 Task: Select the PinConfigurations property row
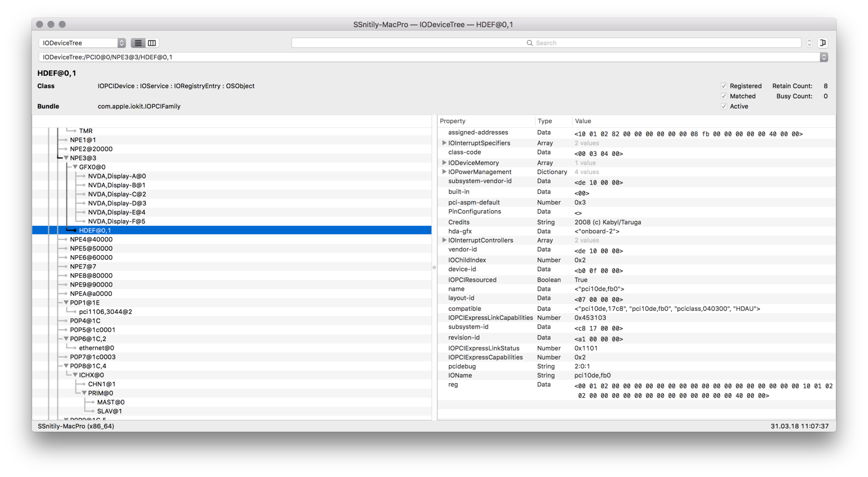tap(637, 212)
